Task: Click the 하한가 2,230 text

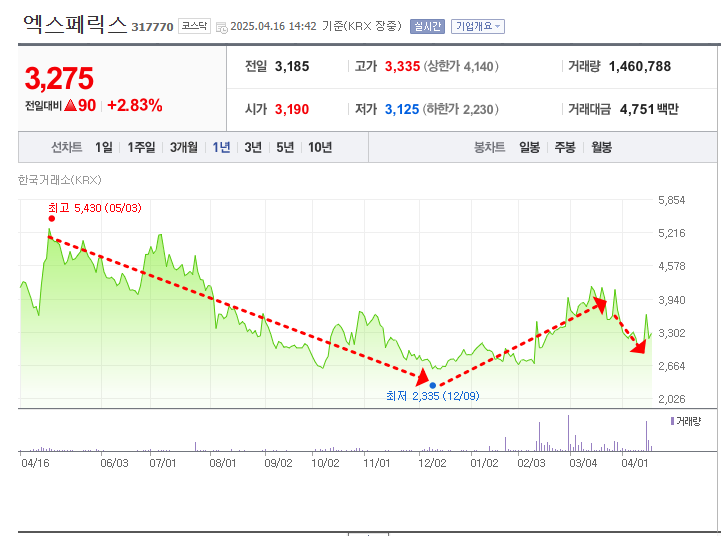Action: [x=461, y=109]
